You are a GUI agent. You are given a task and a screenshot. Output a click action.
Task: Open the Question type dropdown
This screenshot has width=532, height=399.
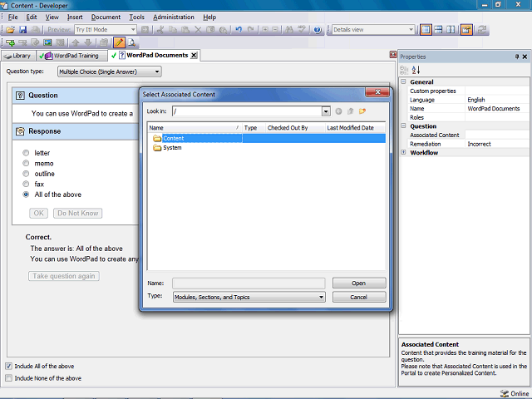click(x=109, y=71)
